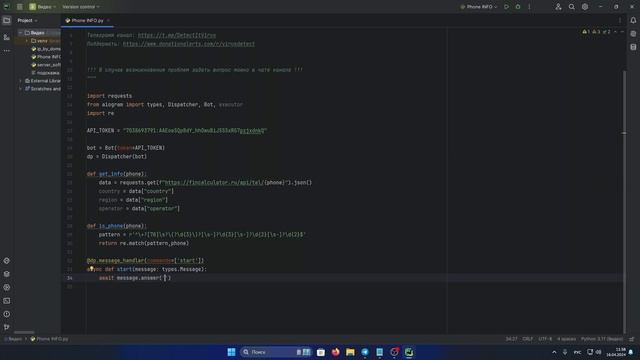Change the 4 spaces indent setting
This screenshot has width=640, height=360.
(x=567, y=339)
